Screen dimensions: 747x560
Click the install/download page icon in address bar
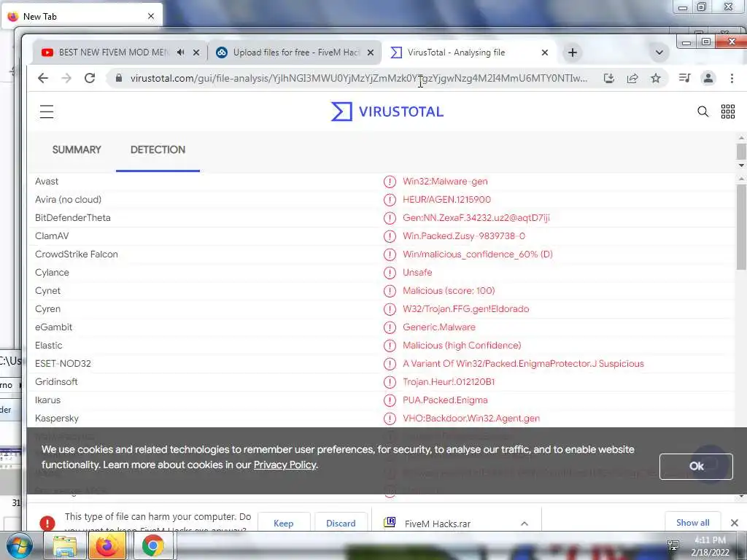(609, 78)
